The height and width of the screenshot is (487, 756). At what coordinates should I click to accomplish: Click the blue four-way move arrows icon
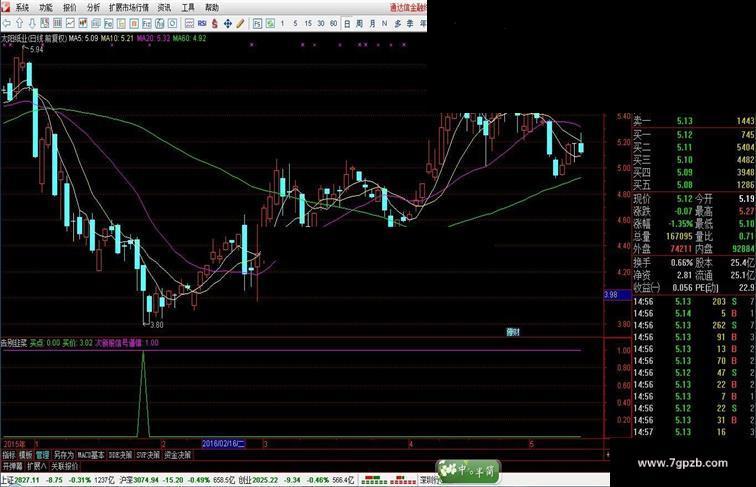click(227, 23)
